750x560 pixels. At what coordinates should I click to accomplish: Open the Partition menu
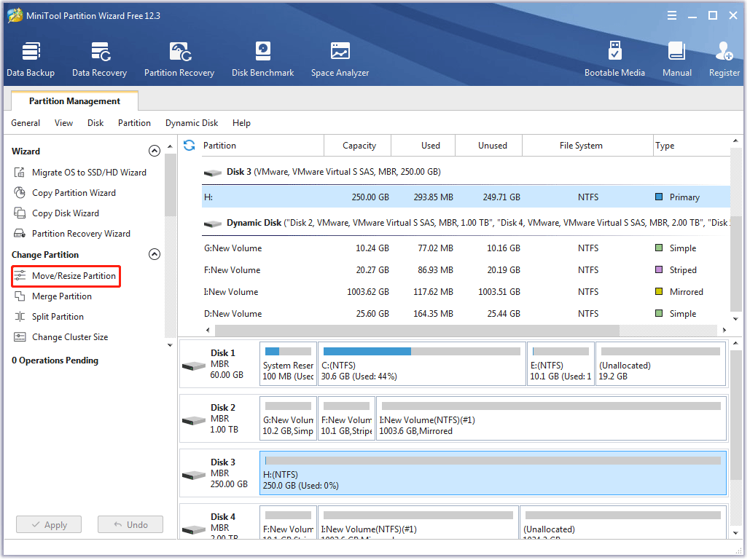pyautogui.click(x=134, y=123)
